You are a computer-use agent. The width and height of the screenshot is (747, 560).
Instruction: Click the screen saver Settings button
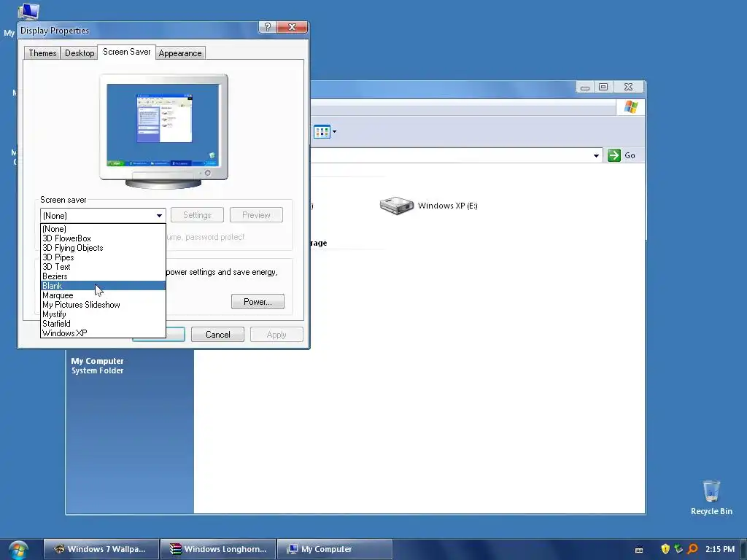(x=197, y=215)
